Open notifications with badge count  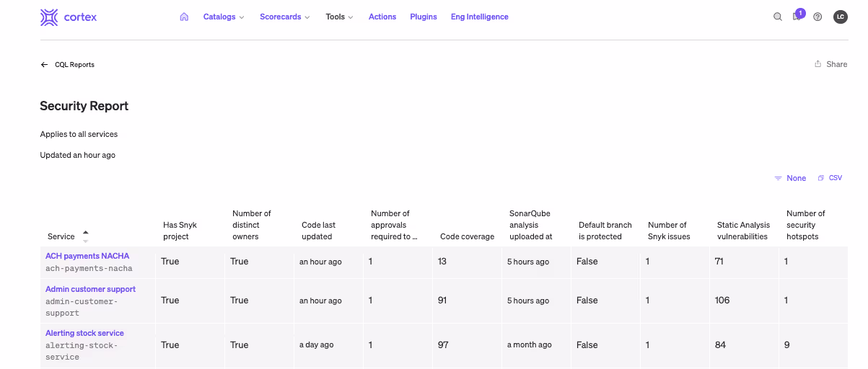tap(797, 17)
